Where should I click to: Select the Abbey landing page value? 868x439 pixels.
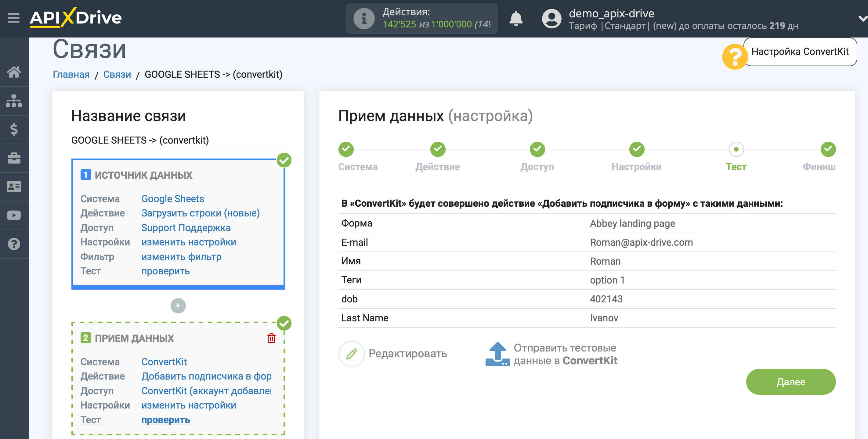pyautogui.click(x=632, y=223)
